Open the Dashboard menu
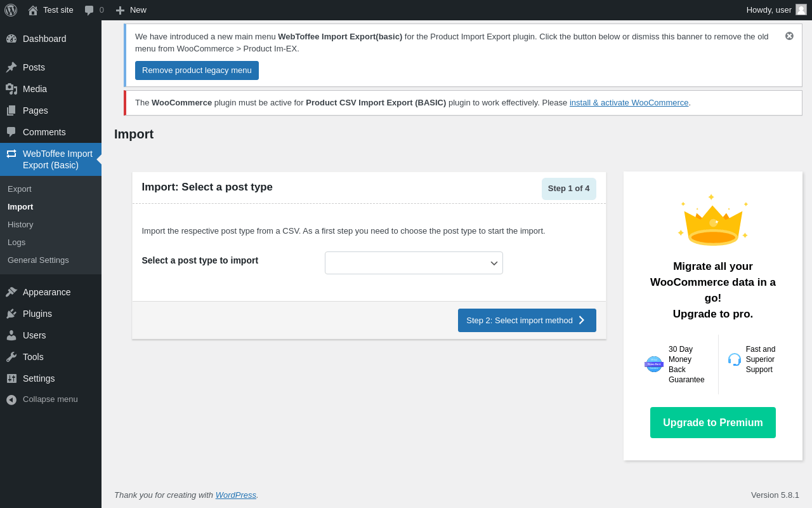Viewport: 812px width, 508px height. tap(51, 39)
